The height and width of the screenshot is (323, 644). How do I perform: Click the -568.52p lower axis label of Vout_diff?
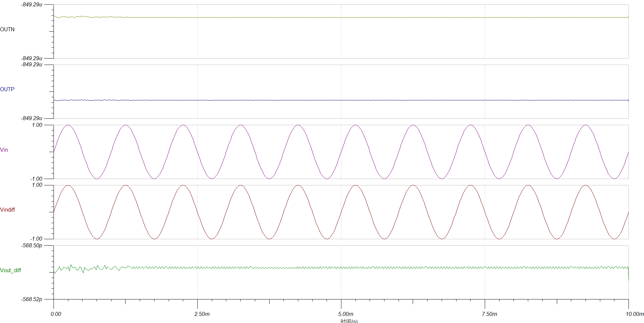click(x=32, y=299)
